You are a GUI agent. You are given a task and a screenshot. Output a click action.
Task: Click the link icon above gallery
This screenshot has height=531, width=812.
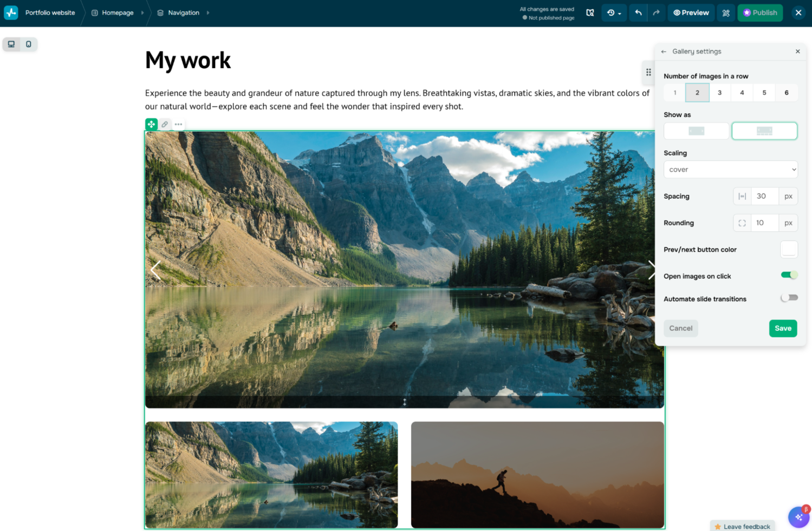point(165,124)
